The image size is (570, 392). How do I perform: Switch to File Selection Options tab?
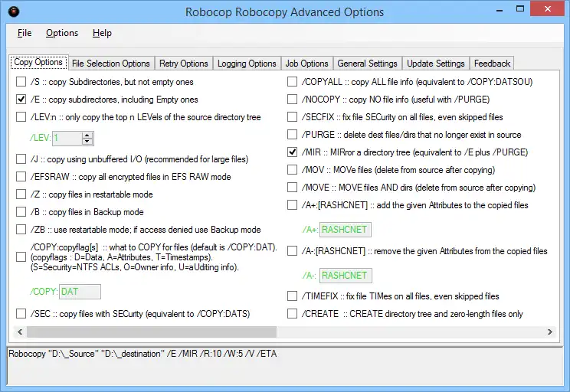click(111, 64)
